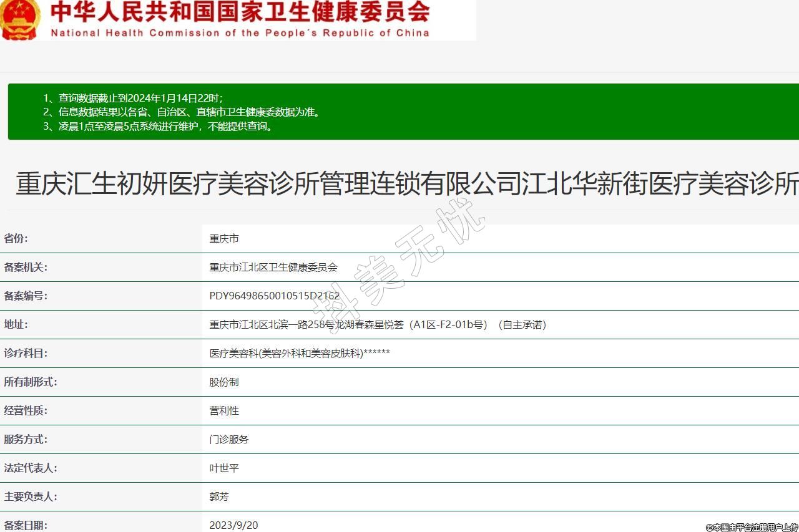799x532 pixels.
Task: Click the English National Health Commission subtitle
Action: (240, 33)
